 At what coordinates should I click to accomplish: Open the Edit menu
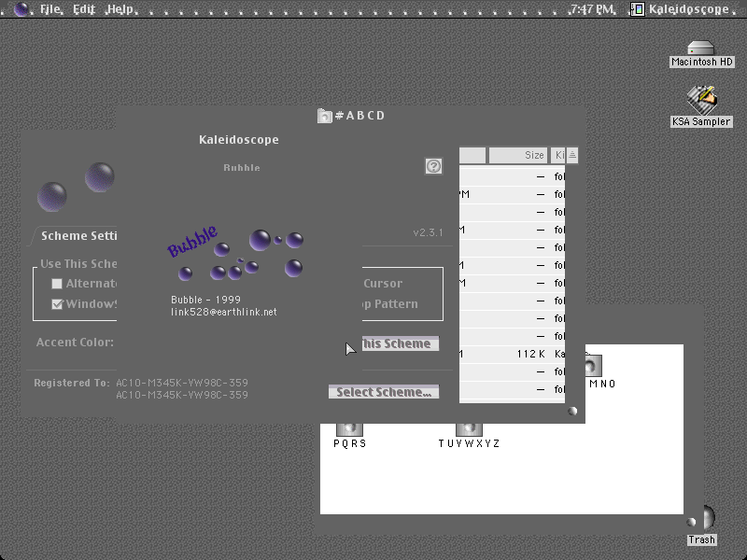[x=84, y=9]
